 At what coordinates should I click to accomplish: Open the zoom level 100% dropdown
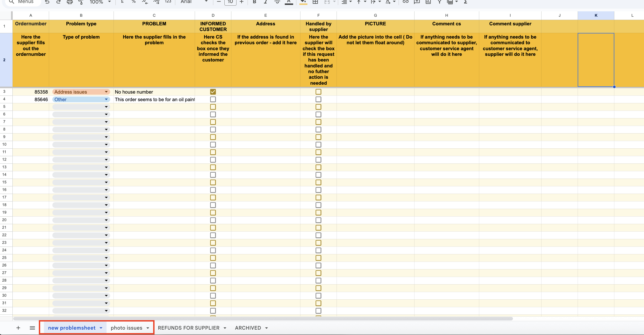tap(100, 2)
